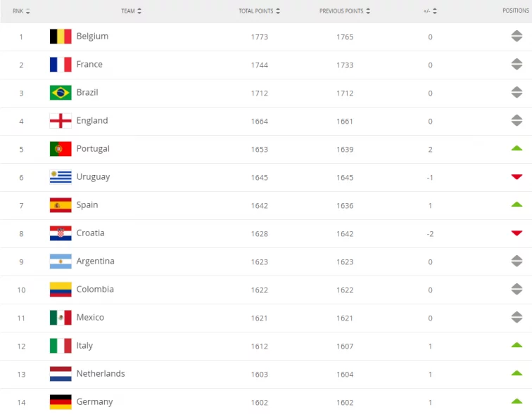Click the Argentina flag icon

[61, 261]
